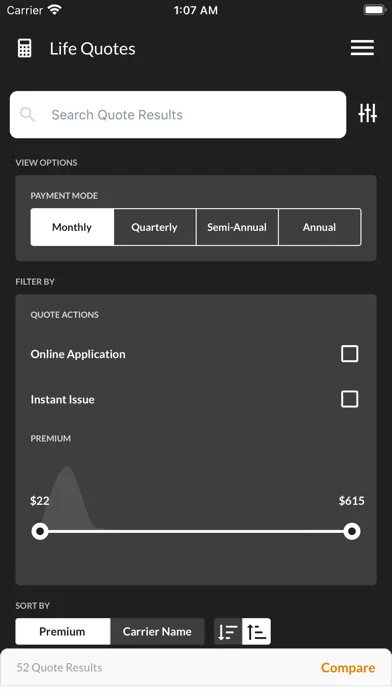This screenshot has height=696, width=392.
Task: Open the hamburger menu
Action: tap(362, 48)
